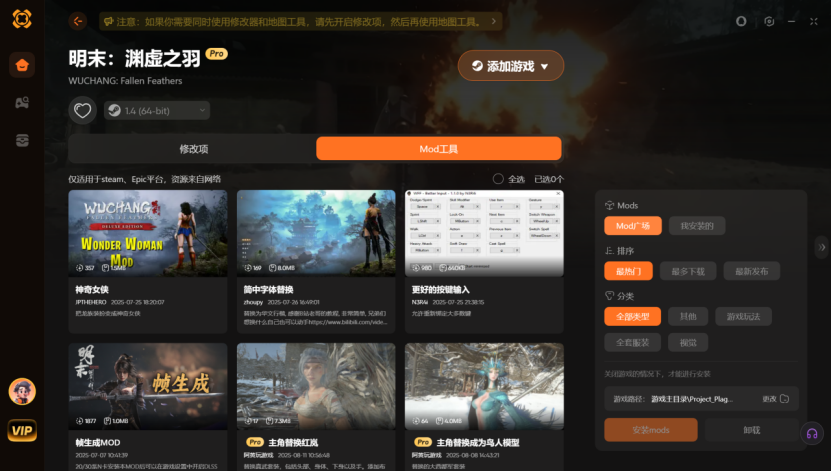This screenshot has height=471, width=831.
Task: Filter category 全套服装
Action: coord(632,342)
